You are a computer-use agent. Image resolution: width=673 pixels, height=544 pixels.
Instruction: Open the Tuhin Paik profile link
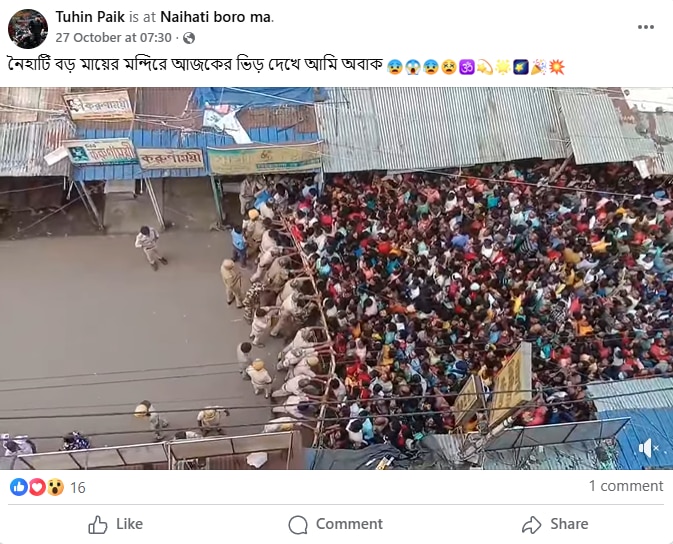point(90,17)
